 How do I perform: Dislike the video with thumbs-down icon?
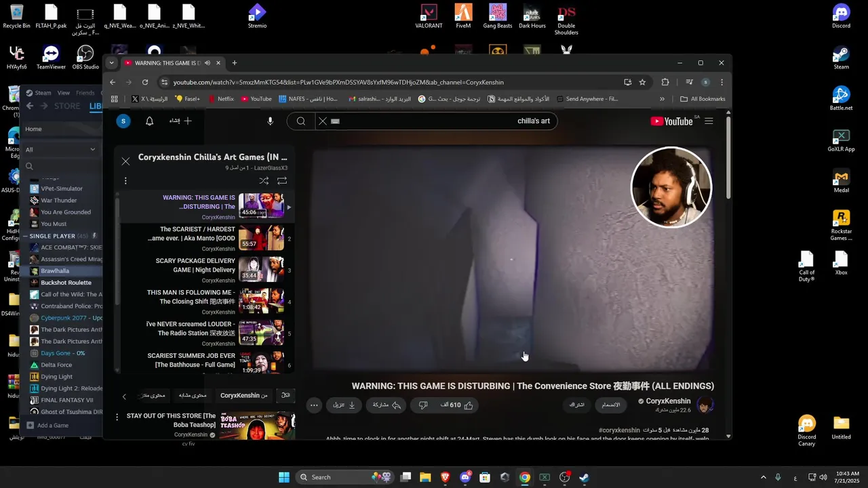423,405
